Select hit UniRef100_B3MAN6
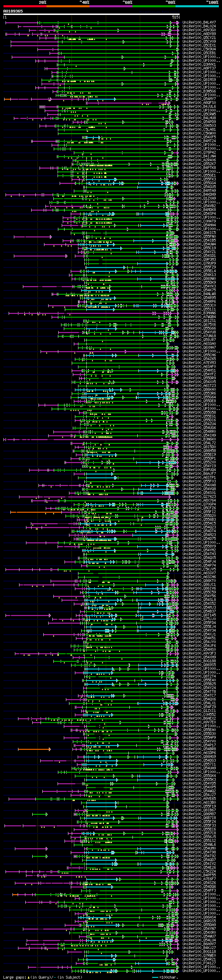 (199, 313)
